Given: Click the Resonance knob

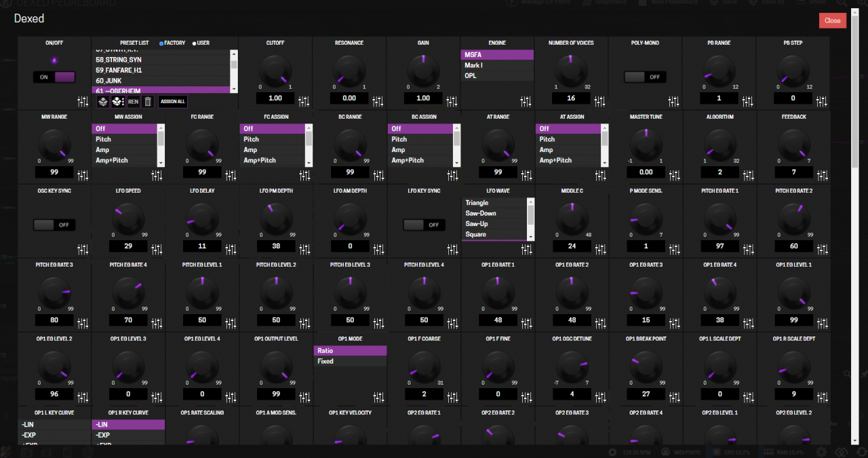Looking at the screenshot, I should pyautogui.click(x=349, y=71).
